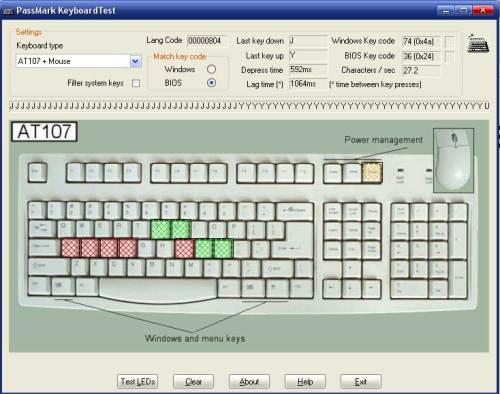Click the Backspace key on keyboard image
This screenshot has height=394, width=500.
pyautogui.click(x=295, y=210)
